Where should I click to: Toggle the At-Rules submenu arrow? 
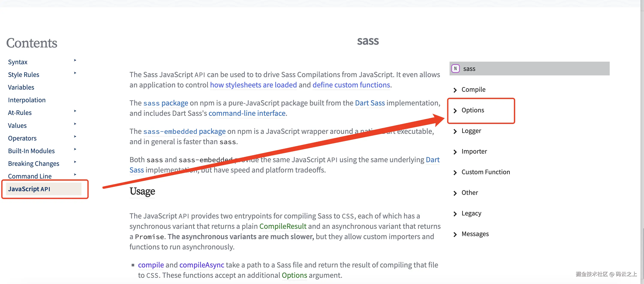point(75,111)
